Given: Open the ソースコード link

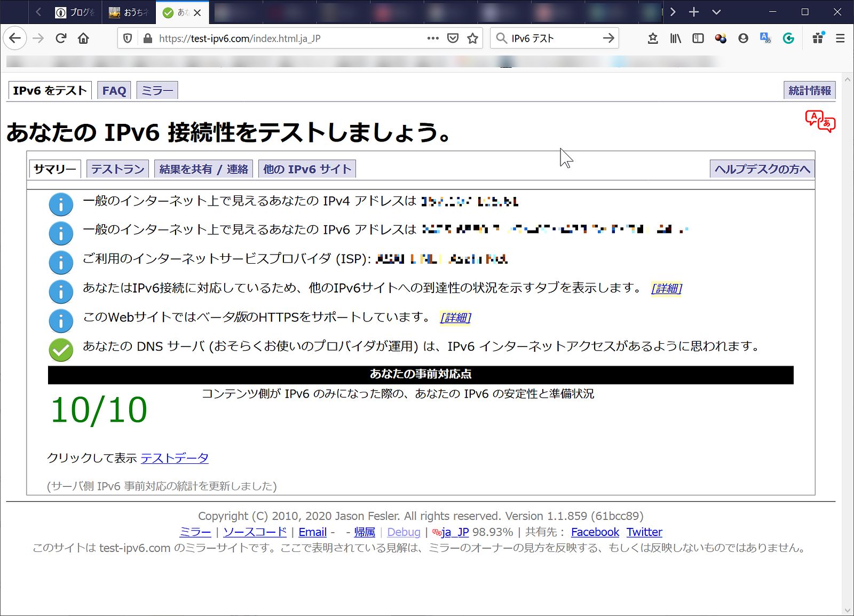Looking at the screenshot, I should [255, 532].
